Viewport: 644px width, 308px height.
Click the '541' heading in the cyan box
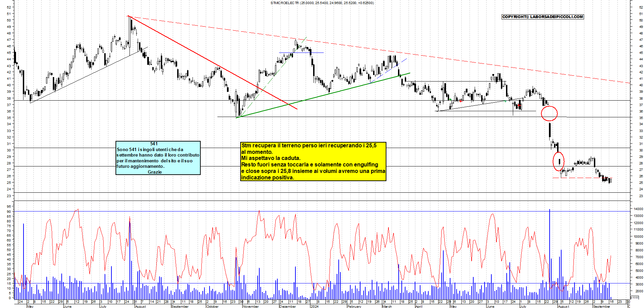(154, 144)
